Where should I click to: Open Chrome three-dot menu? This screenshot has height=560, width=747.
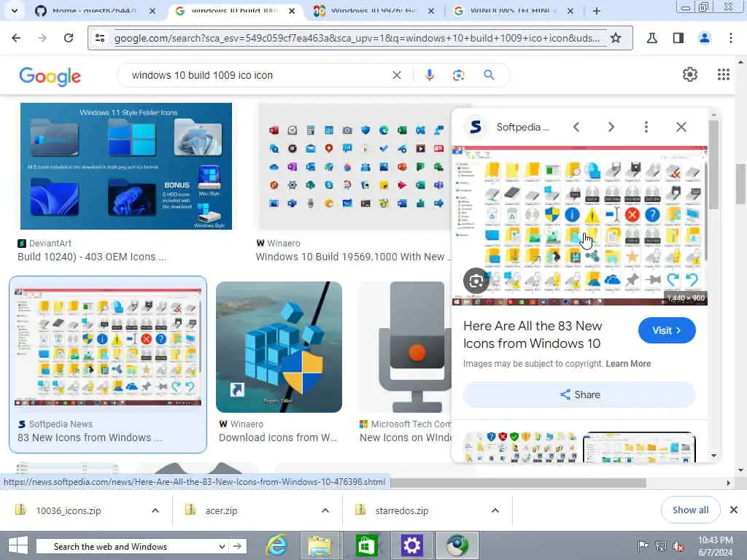tap(731, 38)
